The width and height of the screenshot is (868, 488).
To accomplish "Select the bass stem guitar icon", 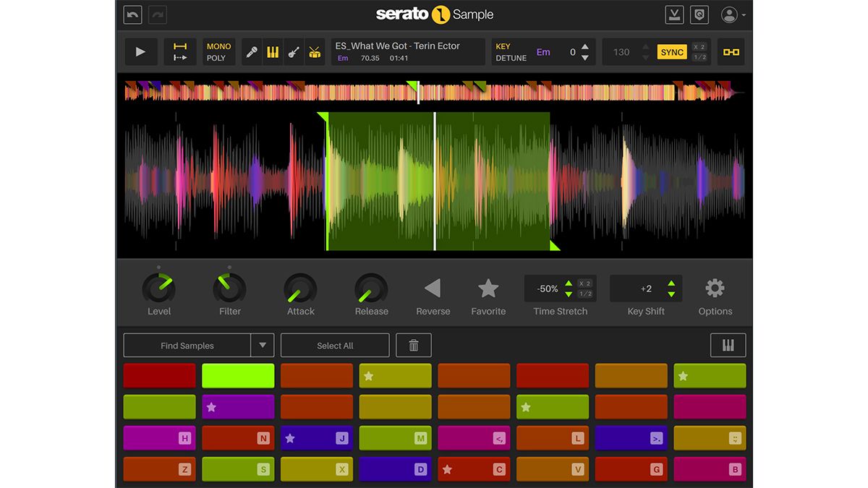I will tap(294, 51).
